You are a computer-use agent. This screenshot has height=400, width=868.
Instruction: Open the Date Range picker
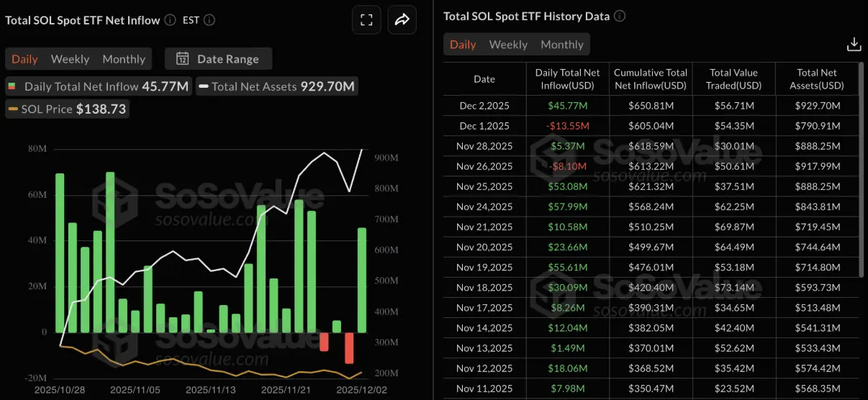click(218, 59)
